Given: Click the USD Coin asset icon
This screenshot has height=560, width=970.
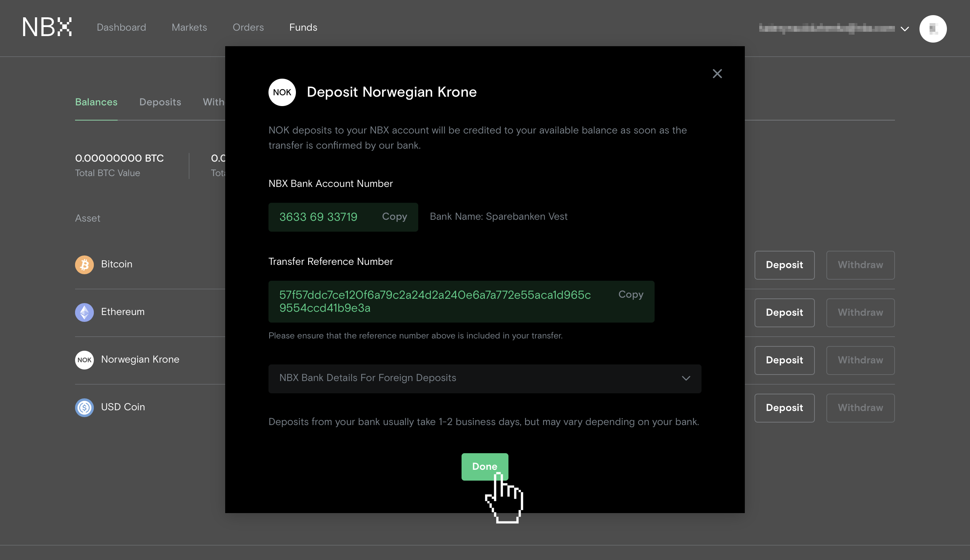Looking at the screenshot, I should coord(84,407).
